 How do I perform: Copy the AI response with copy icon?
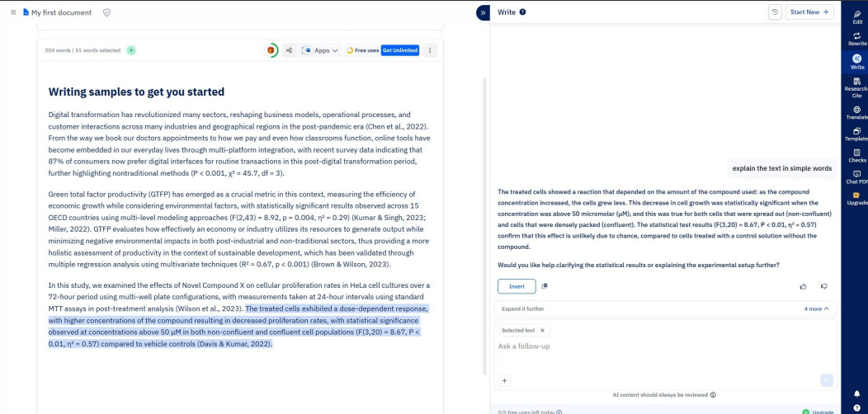click(x=545, y=286)
